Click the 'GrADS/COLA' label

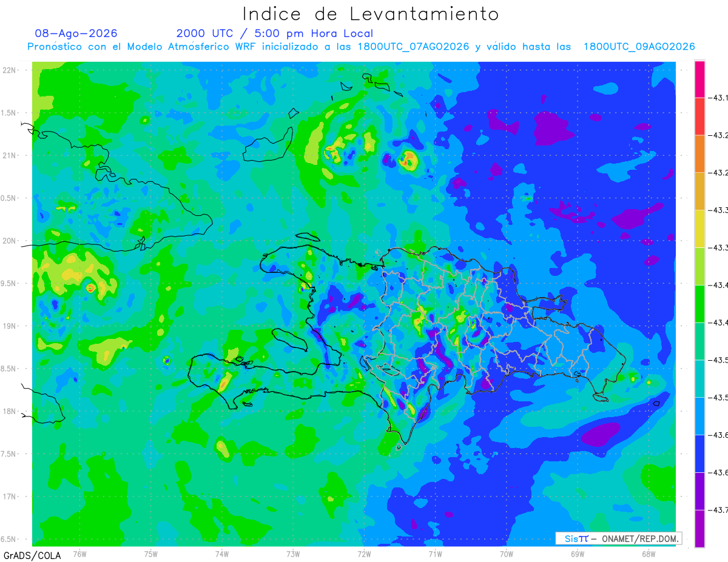(32, 555)
